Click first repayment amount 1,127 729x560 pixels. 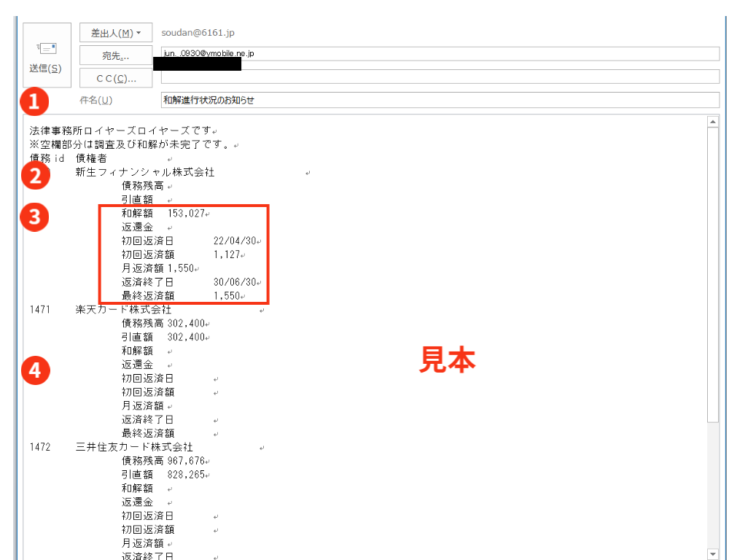(x=227, y=255)
